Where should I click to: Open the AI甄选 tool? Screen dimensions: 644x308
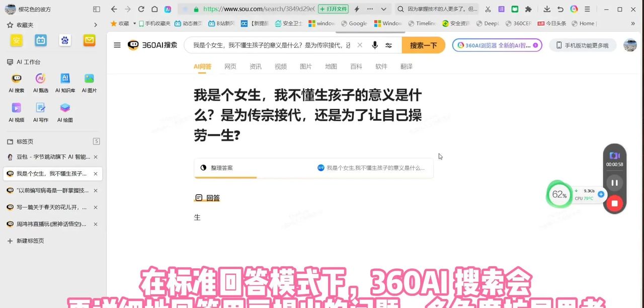tap(41, 81)
